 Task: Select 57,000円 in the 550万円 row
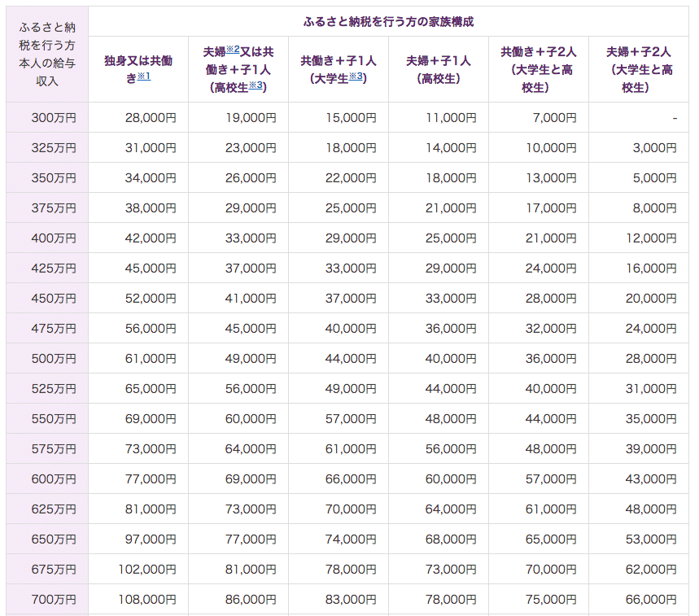point(351,419)
